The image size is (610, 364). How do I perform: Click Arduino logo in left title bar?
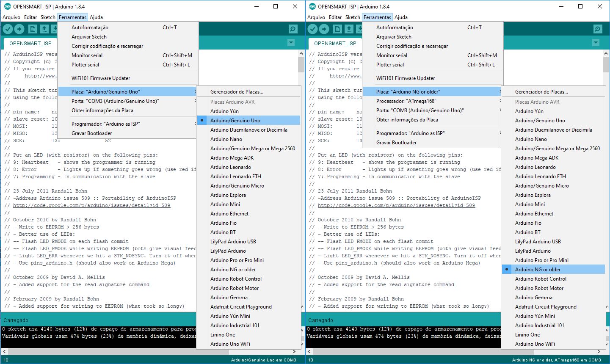tap(7, 6)
